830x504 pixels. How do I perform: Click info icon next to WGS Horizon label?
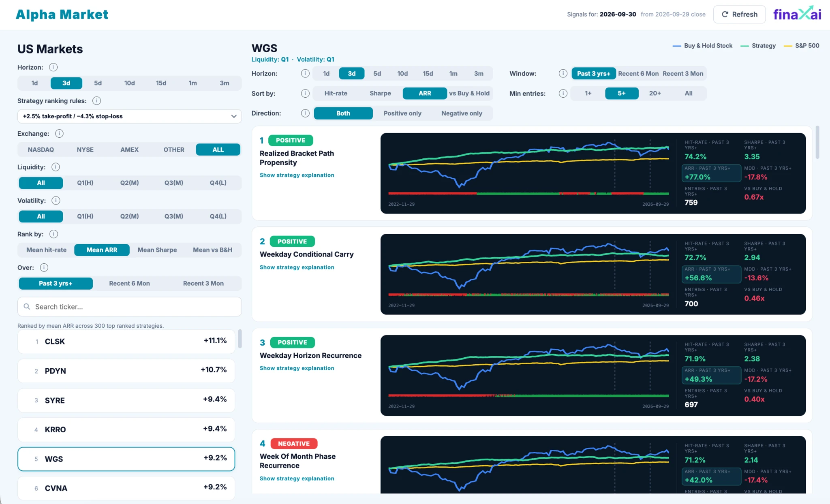pyautogui.click(x=305, y=73)
